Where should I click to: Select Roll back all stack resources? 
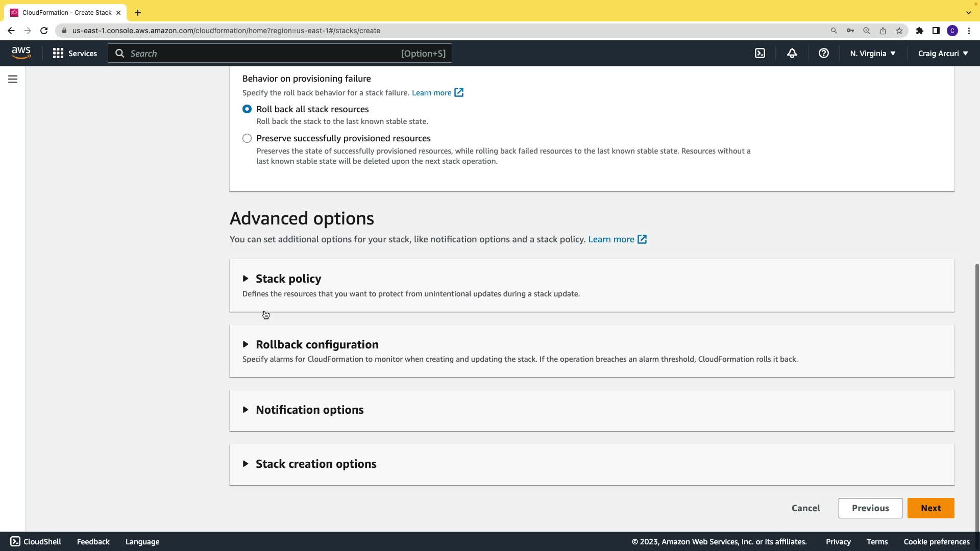[x=247, y=109]
